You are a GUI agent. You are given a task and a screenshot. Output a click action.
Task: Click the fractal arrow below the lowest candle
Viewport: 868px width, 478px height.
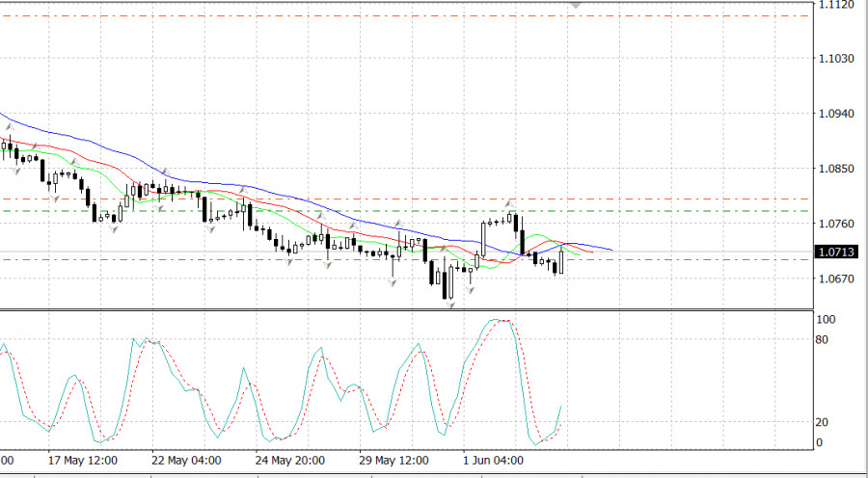click(449, 305)
